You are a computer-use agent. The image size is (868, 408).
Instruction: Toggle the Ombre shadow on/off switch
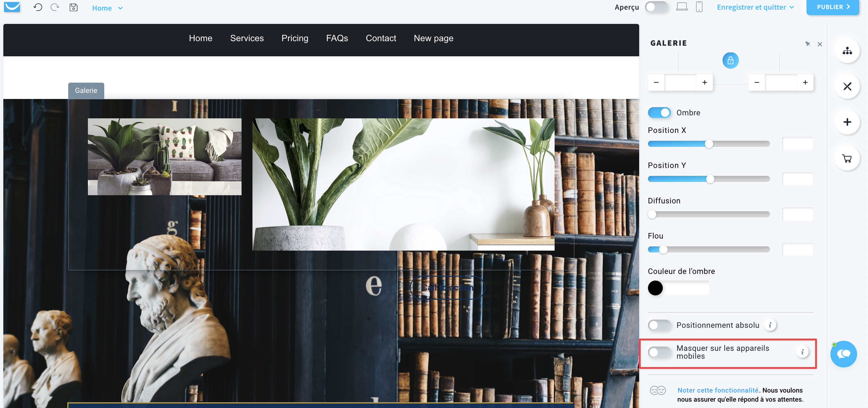[660, 112]
